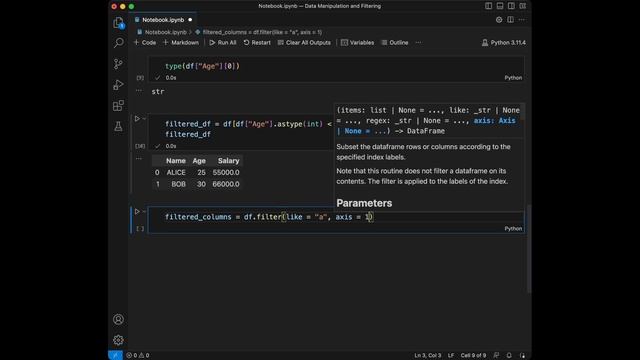Viewport: 640px width, 360px height.
Task: Open the Testing flask view
Action: point(118,127)
